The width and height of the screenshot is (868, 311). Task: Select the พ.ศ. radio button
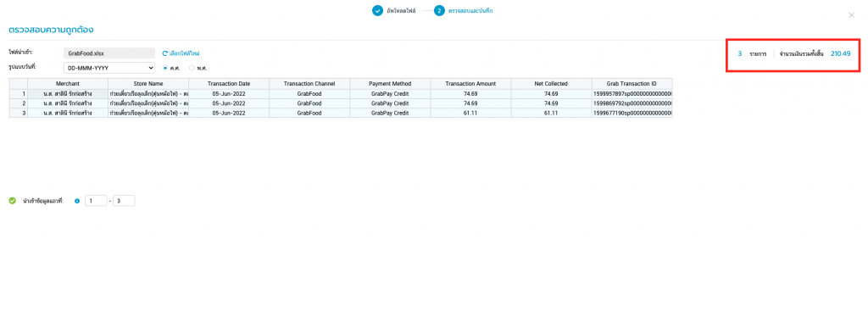192,68
